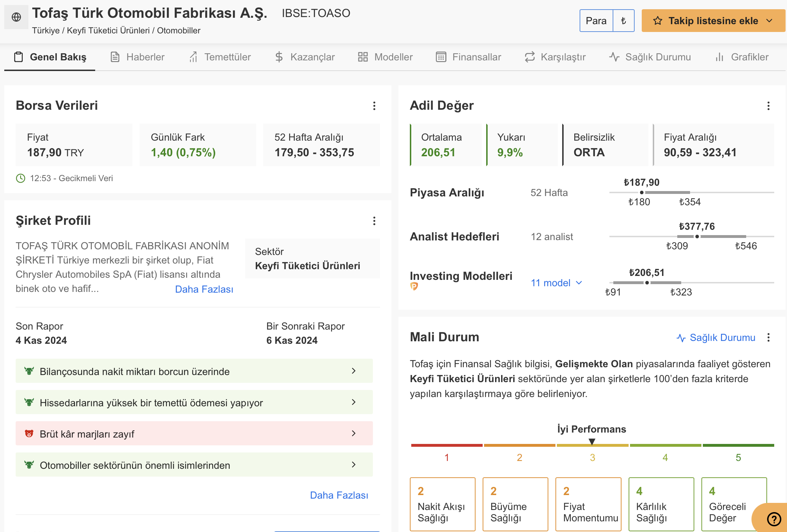Expand the Takip listesine ekle dropdown arrow
The height and width of the screenshot is (532, 787).
[x=769, y=21]
